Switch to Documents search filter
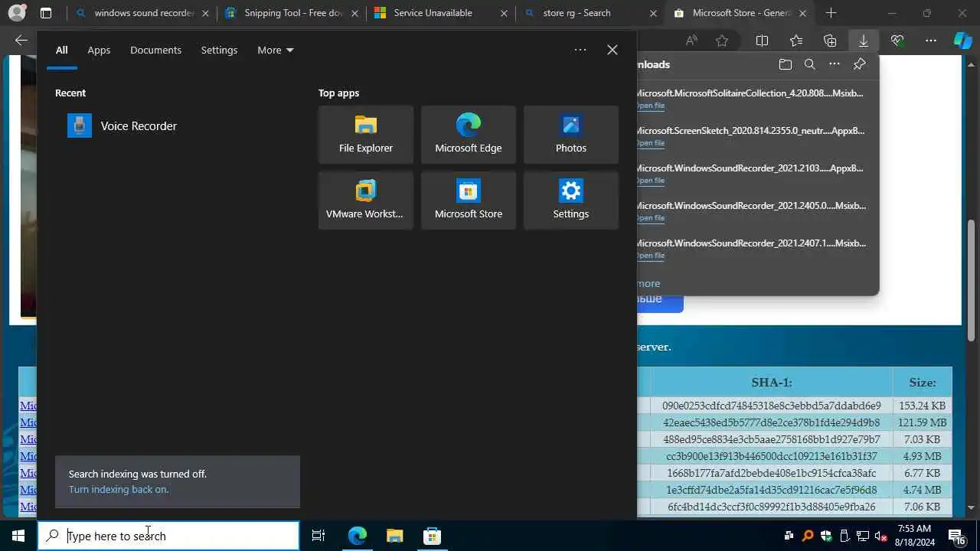This screenshot has width=980, height=551. click(155, 50)
